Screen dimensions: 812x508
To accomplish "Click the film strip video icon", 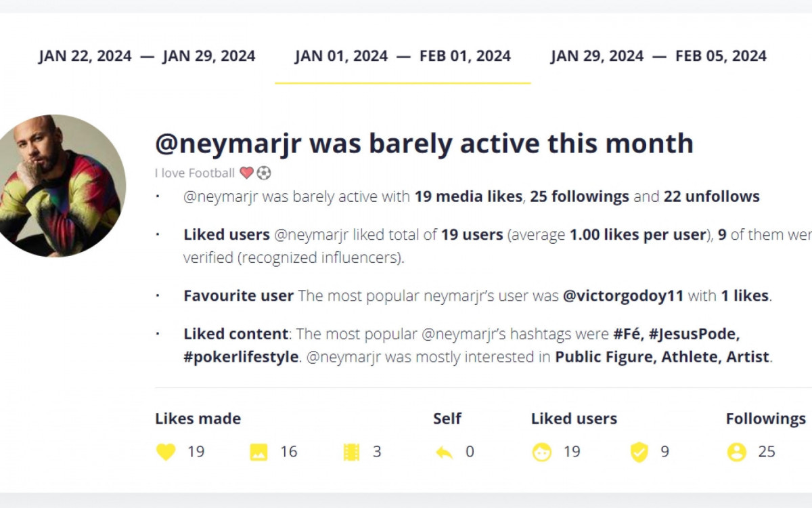I will point(351,452).
